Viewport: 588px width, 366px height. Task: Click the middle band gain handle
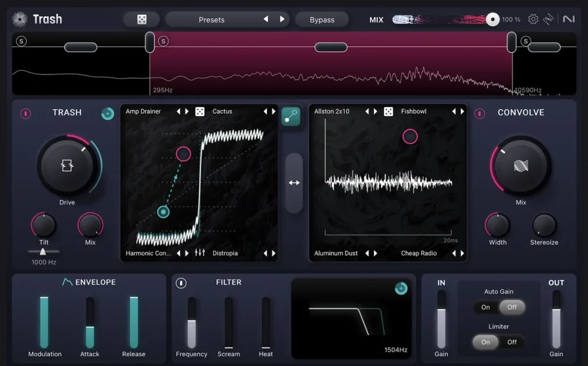(x=331, y=47)
